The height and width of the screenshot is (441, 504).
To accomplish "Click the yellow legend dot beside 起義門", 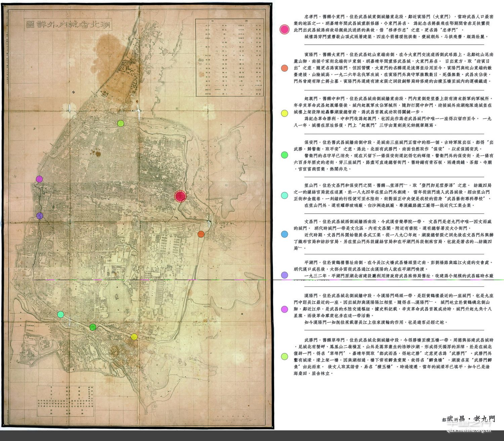I will pyautogui.click(x=284, y=113).
